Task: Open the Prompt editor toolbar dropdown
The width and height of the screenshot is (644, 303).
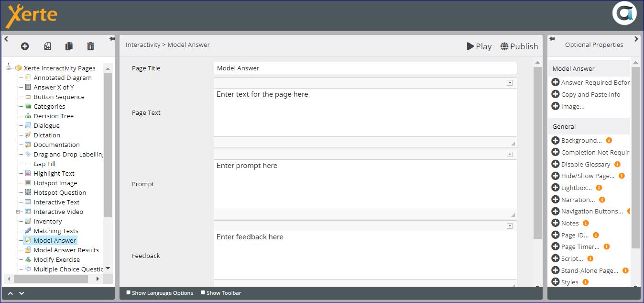Action: click(510, 154)
